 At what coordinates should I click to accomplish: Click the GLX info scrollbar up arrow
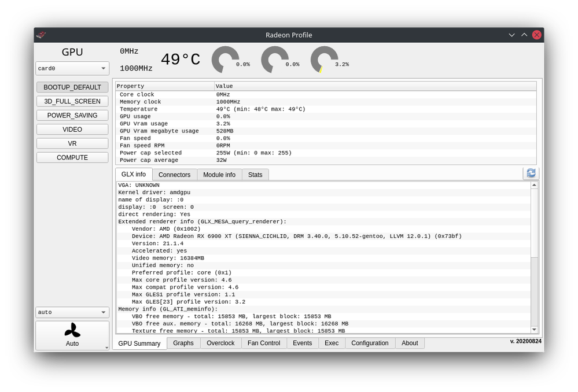pyautogui.click(x=534, y=185)
